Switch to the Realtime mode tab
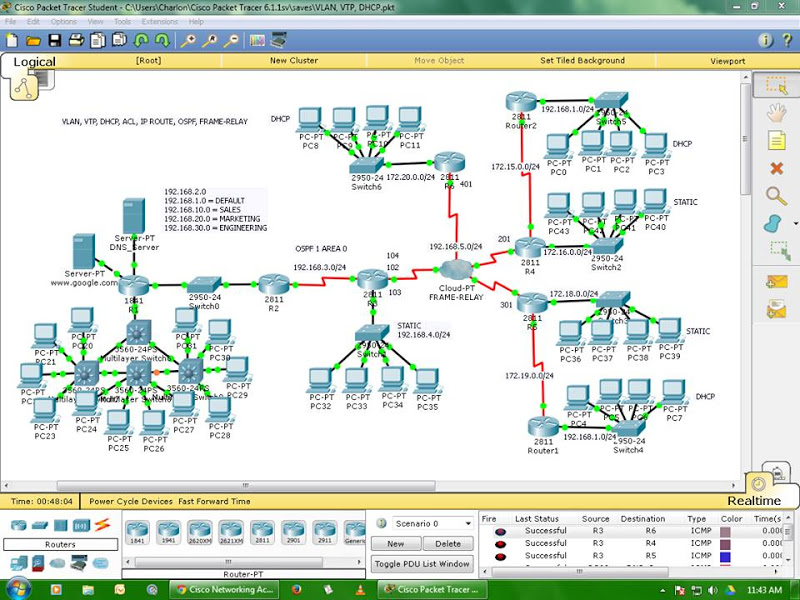The image size is (800, 600). point(754,501)
